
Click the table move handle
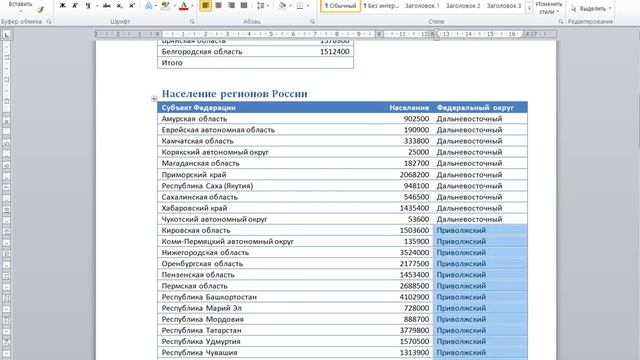coord(154,98)
